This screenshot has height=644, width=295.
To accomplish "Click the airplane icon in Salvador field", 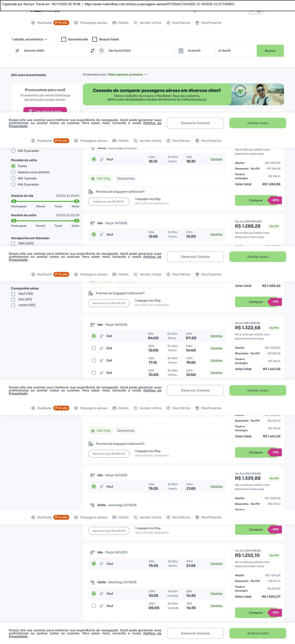I will [x=17, y=51].
